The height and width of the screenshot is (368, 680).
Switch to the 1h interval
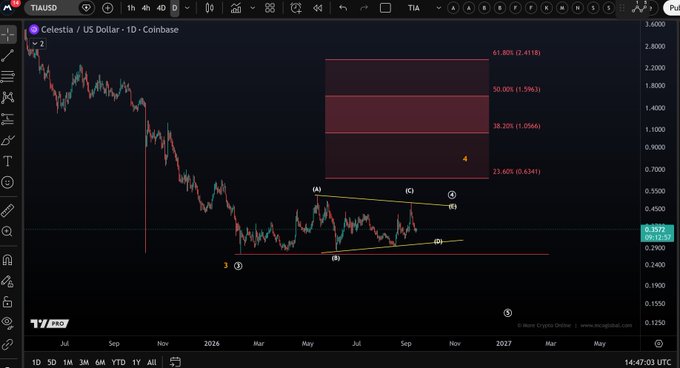(131, 8)
